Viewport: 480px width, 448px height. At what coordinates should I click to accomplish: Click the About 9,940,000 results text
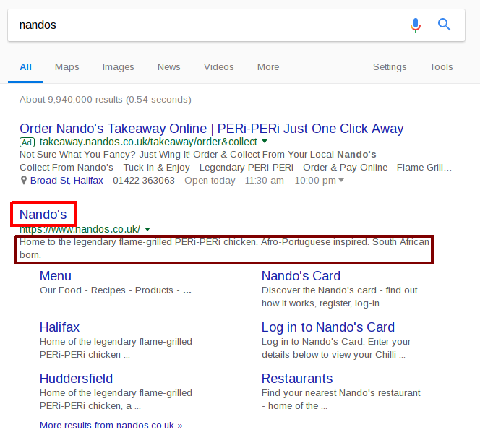tap(106, 100)
